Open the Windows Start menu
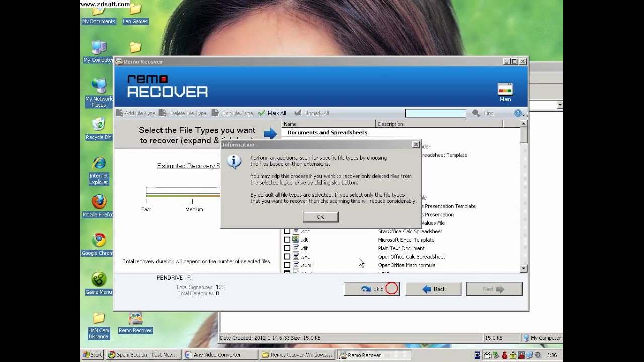Image resolution: width=644 pixels, height=362 pixels. coord(93,355)
